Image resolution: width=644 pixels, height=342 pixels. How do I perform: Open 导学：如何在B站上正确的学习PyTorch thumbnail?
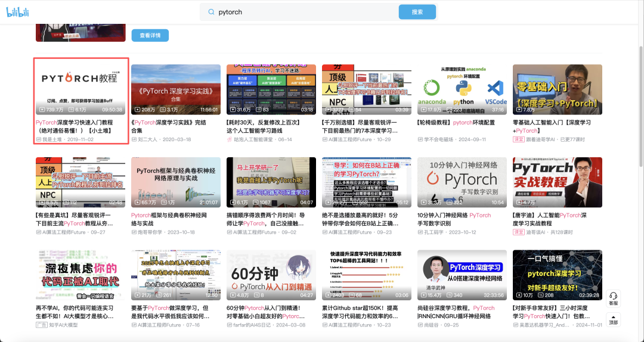(367, 182)
